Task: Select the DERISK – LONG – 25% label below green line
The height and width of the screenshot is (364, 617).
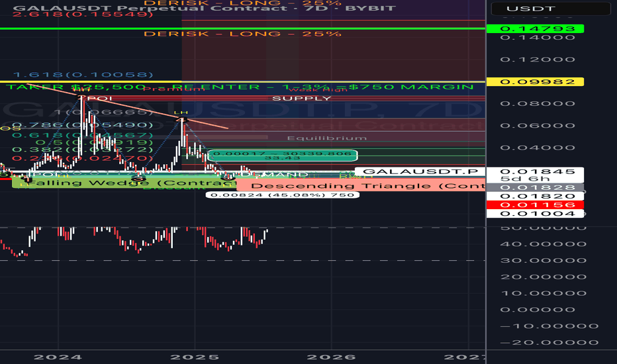Action: point(242,34)
